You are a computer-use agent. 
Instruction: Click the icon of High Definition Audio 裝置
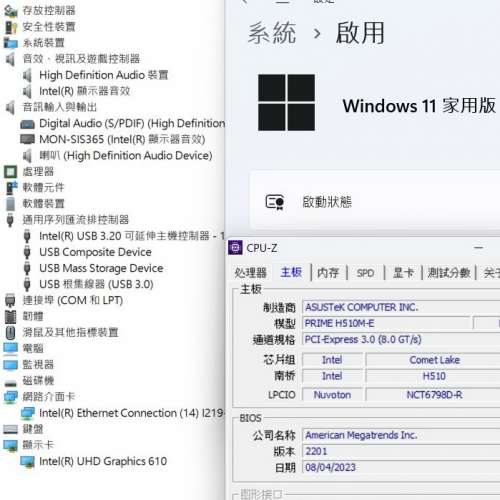[x=27, y=75]
